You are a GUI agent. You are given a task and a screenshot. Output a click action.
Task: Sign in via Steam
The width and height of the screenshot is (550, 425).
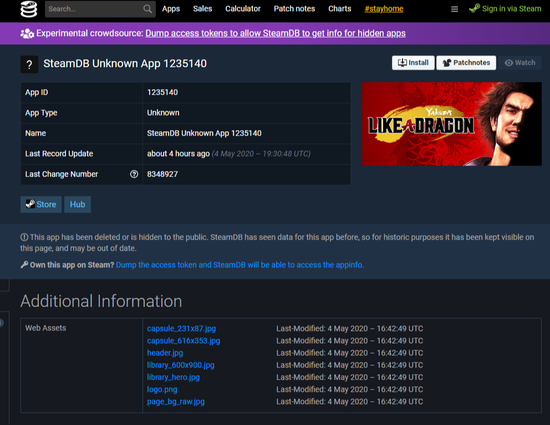[505, 9]
